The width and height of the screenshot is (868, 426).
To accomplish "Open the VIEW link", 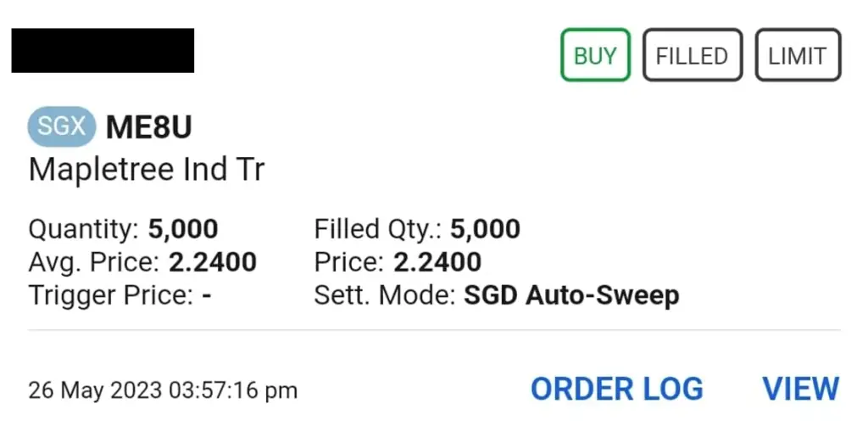I will tap(800, 389).
